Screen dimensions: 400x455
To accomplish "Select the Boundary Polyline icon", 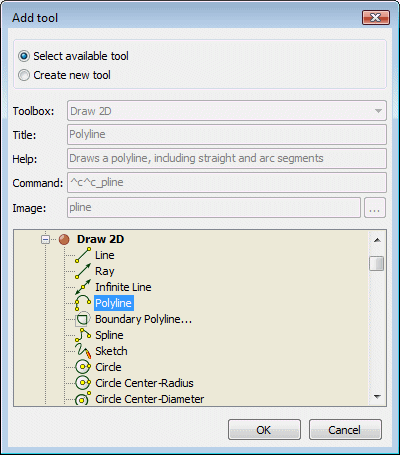I will click(x=83, y=319).
